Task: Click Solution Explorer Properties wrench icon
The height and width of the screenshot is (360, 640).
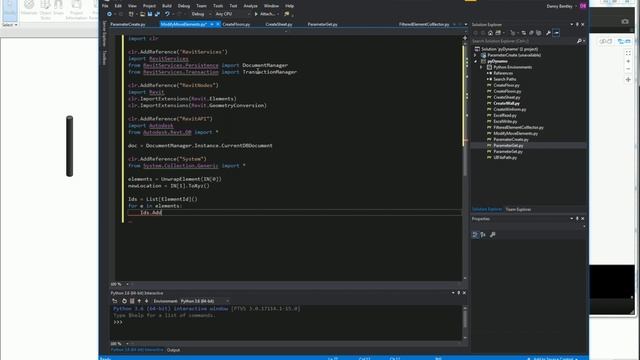Action: click(548, 33)
